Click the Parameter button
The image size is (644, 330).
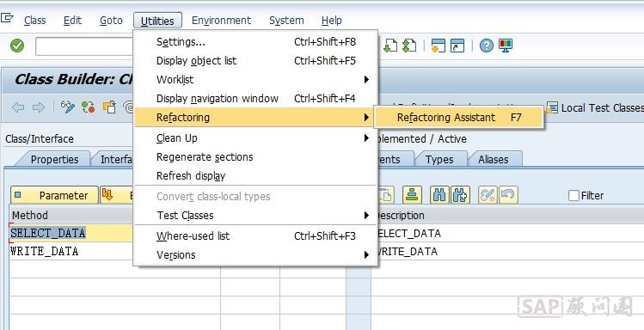[55, 195]
